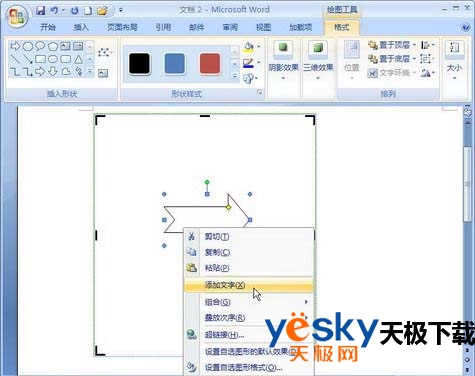The image size is (475, 376).
Task: Choose the down arrow shape
Action: coord(53,72)
